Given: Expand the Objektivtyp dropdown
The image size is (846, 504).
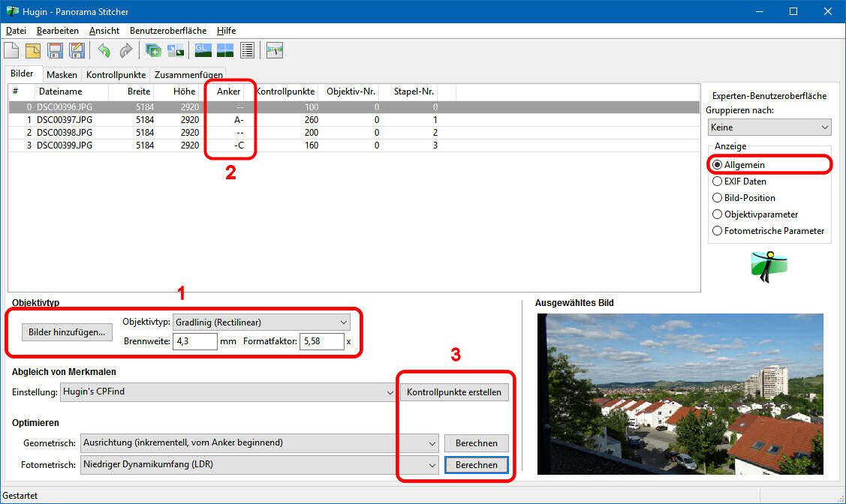Looking at the screenshot, I should [261, 322].
